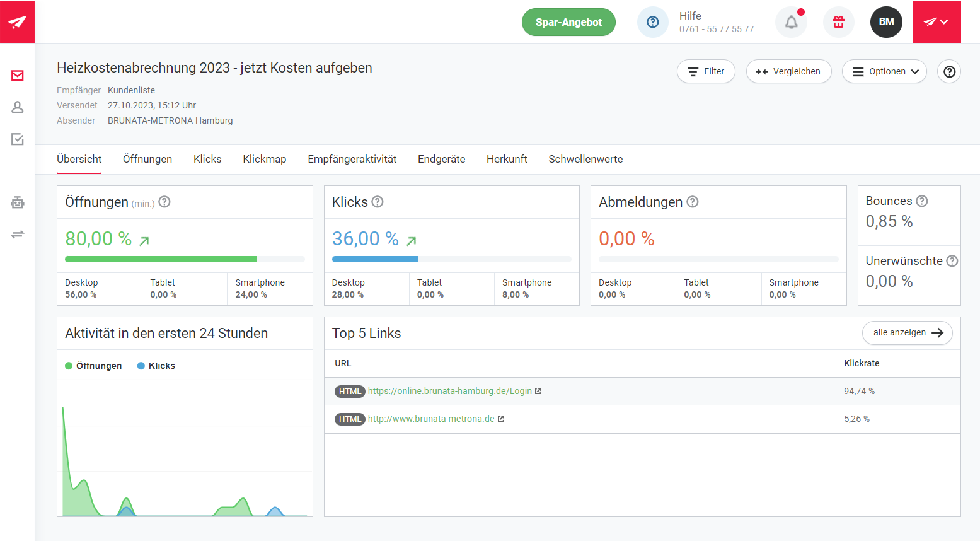
Task: Open the BM user avatar menu
Action: (886, 22)
